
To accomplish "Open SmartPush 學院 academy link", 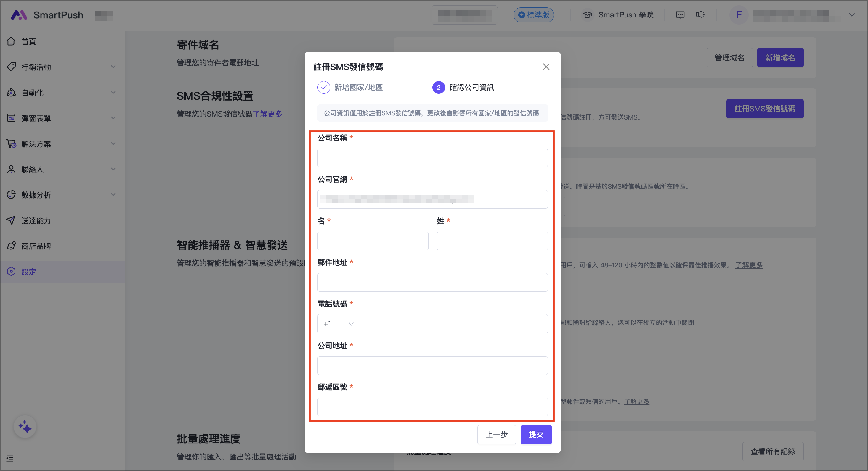I will (618, 15).
